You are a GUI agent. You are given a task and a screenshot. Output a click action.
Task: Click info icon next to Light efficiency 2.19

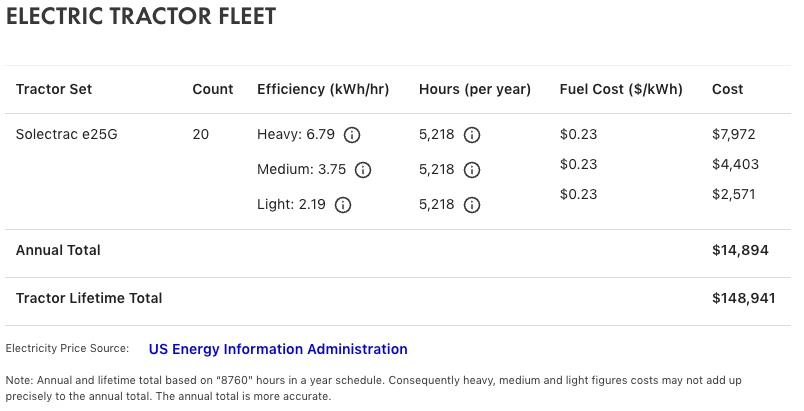pos(343,205)
